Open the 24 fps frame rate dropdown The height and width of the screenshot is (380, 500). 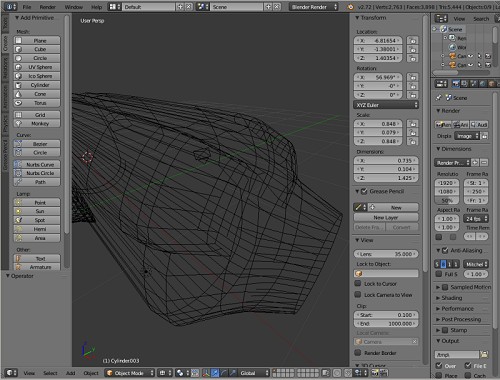coord(476,219)
